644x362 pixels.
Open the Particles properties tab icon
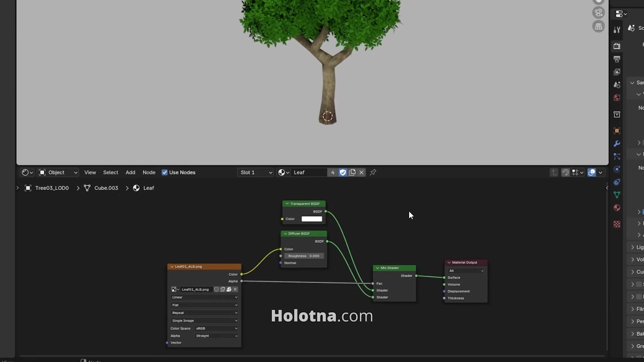coord(617,156)
